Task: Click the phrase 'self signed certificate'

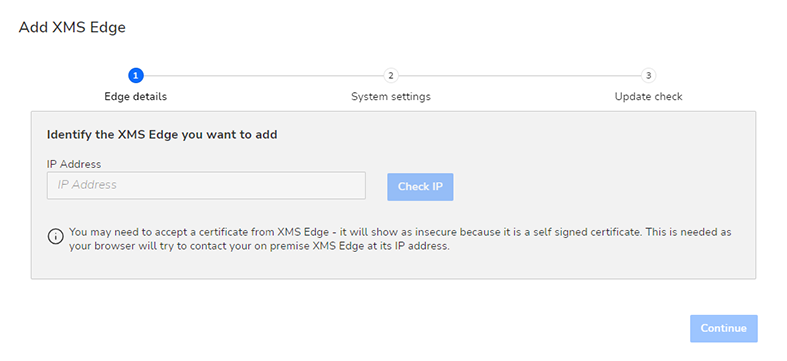Action: pos(592,232)
